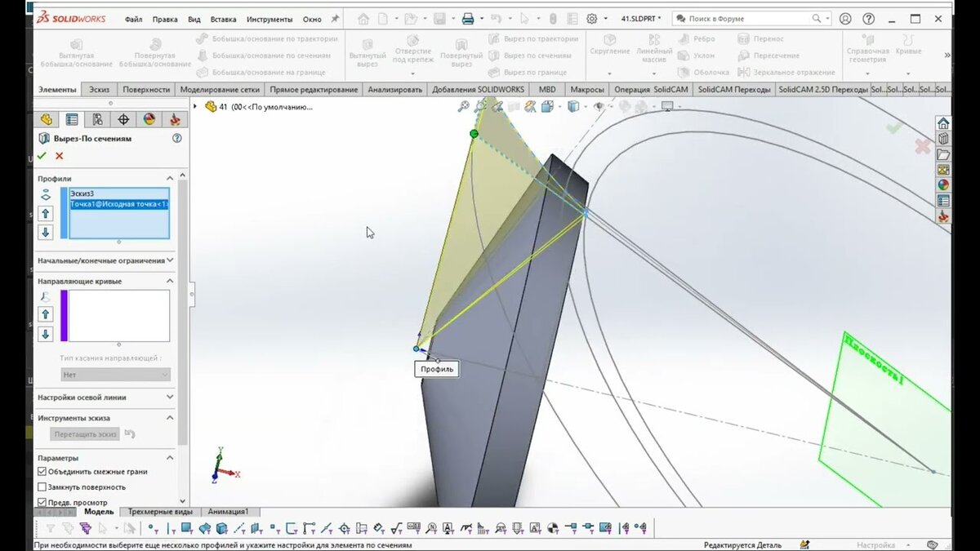
Task: Pin the menu bar with pushpin icon
Action: 335,19
